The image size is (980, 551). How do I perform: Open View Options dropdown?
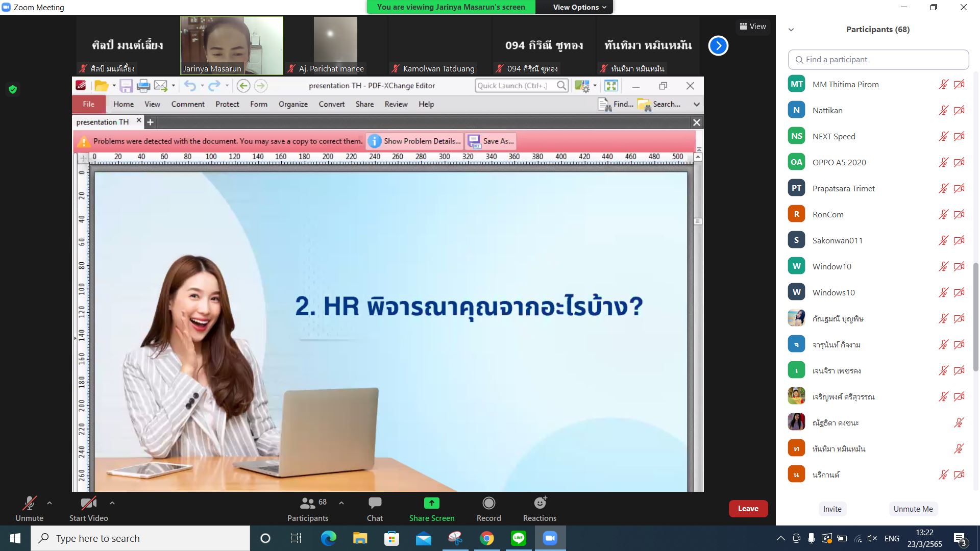[x=580, y=7]
